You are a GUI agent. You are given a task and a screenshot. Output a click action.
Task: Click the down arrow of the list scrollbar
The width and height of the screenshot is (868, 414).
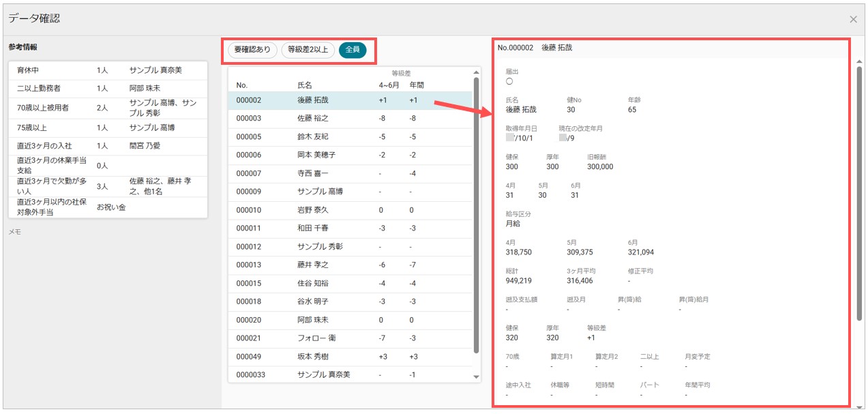[x=476, y=377]
